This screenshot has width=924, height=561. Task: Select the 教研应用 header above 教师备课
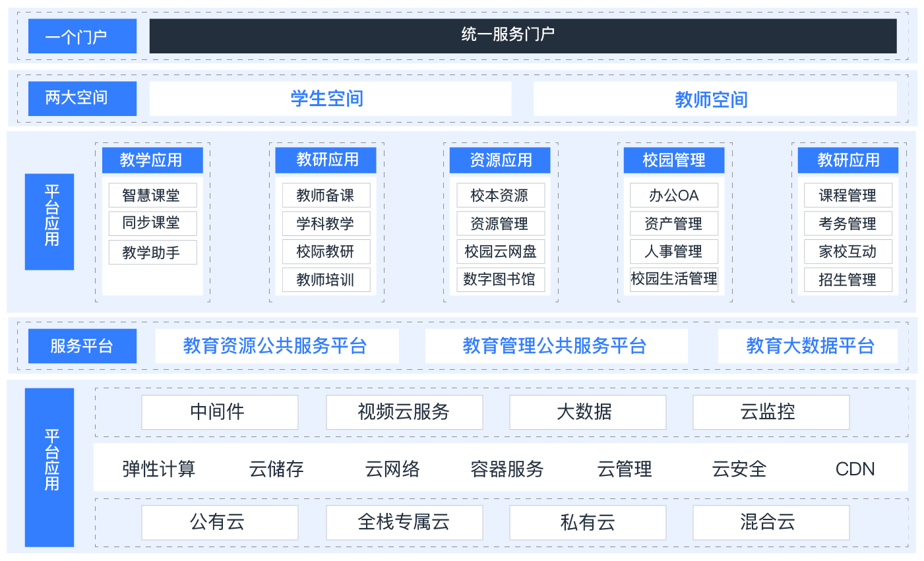pyautogui.click(x=326, y=160)
